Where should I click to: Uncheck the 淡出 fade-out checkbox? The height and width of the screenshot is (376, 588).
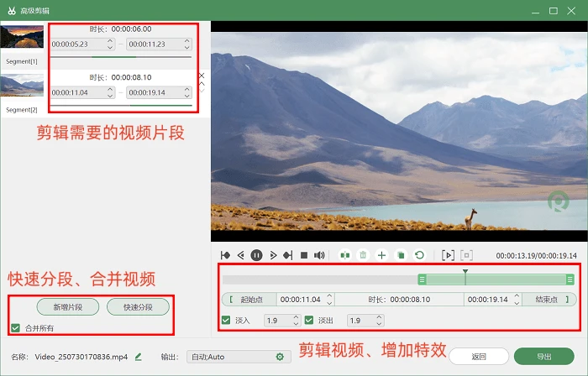click(x=309, y=321)
